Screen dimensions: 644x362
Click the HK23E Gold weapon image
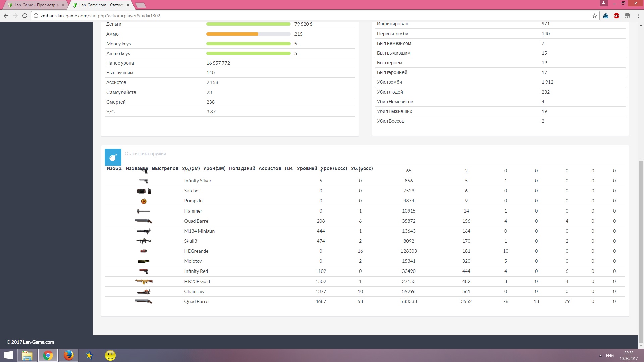click(144, 282)
